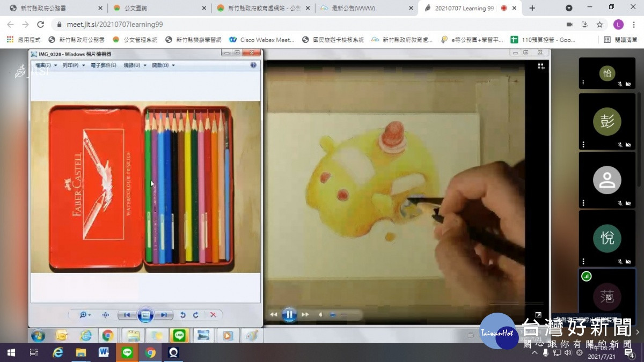
Task: Open Word on the Windows 10 taskbar
Action: 104,352
